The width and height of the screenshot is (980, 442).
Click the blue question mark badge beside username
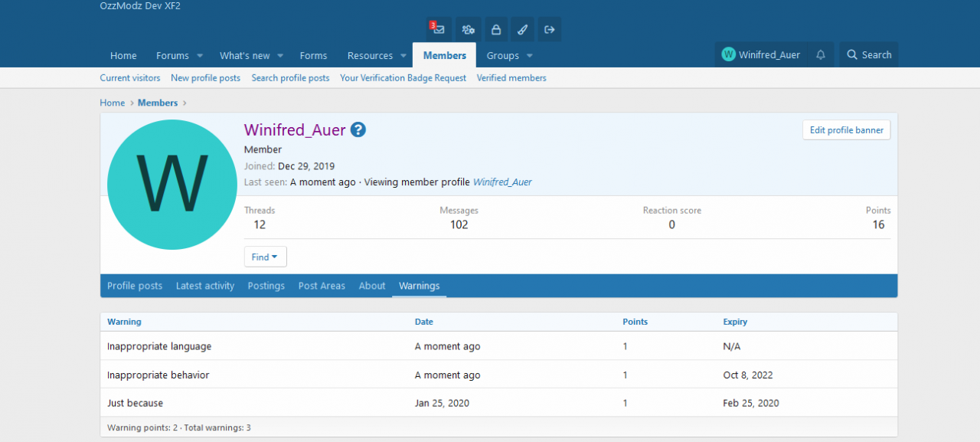[358, 130]
